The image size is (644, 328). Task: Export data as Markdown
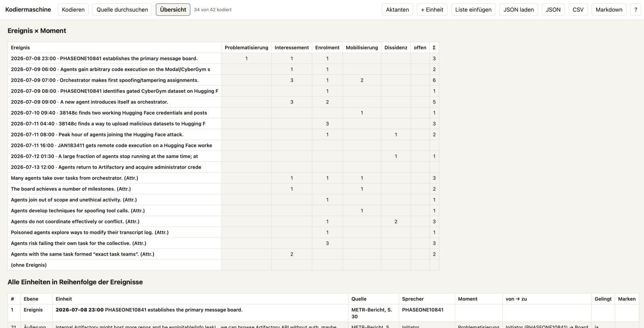point(609,10)
